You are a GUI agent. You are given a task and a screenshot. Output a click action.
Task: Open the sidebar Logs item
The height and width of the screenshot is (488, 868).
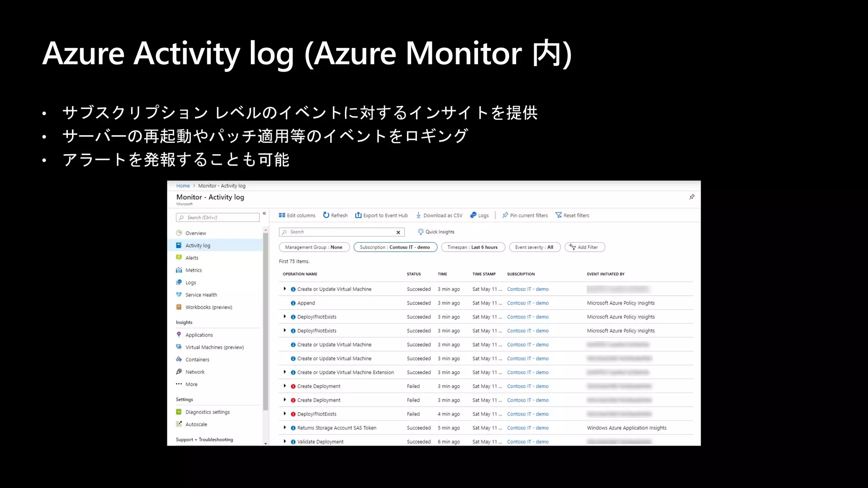tap(190, 283)
